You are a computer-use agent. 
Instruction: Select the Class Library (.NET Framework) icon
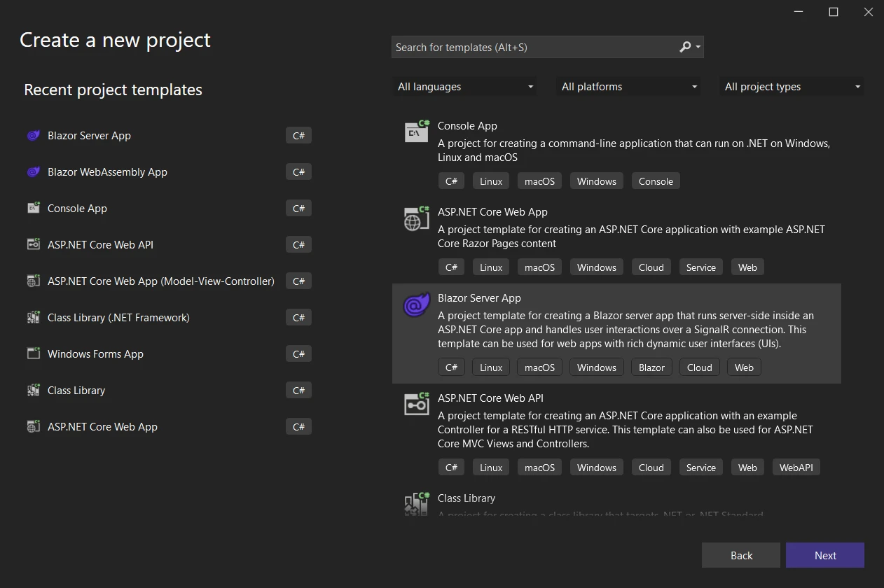pyautogui.click(x=33, y=318)
